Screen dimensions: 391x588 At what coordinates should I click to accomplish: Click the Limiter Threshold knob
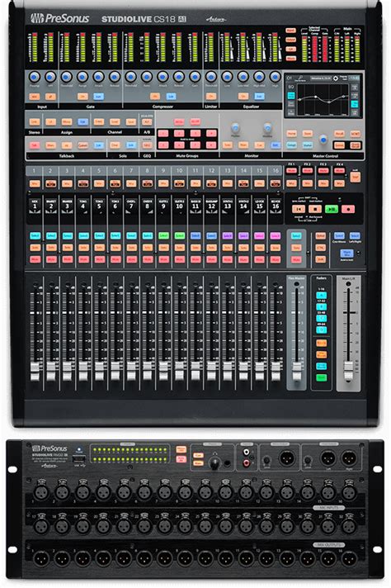point(211,77)
